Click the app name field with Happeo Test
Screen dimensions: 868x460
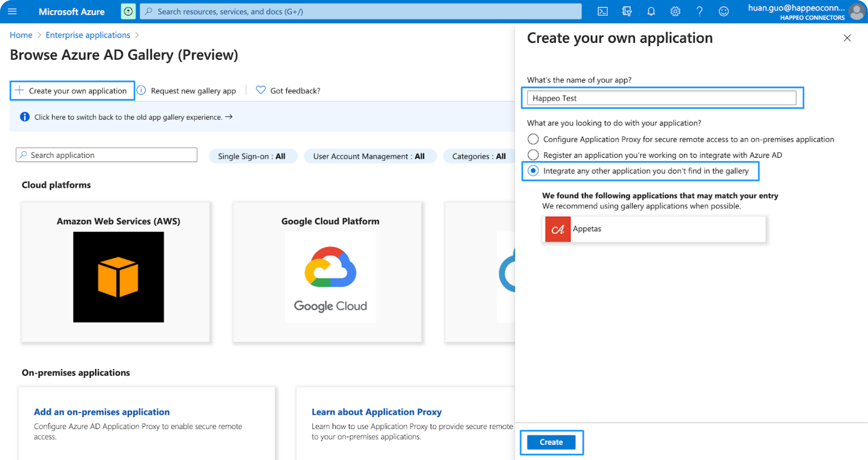click(662, 98)
